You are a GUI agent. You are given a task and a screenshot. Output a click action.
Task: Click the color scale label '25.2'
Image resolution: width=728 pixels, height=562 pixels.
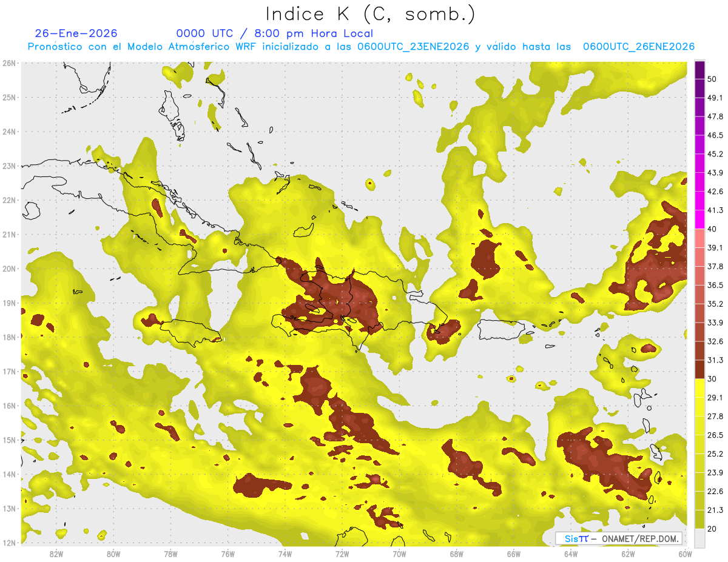pyautogui.click(x=715, y=453)
